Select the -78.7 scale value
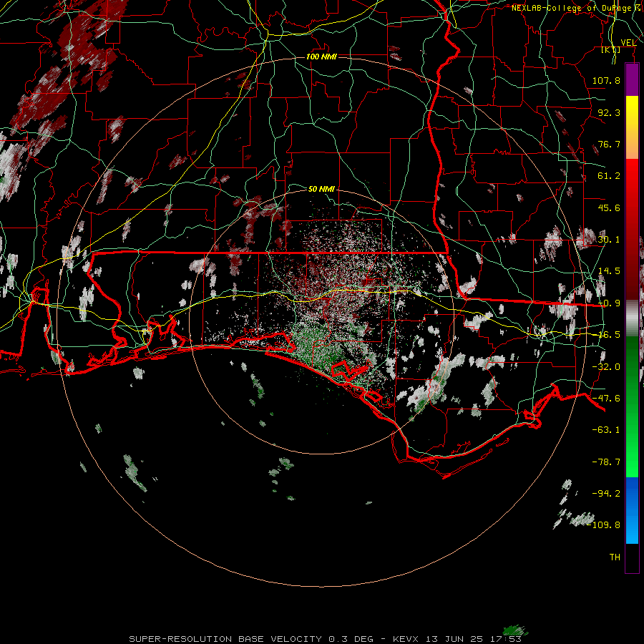 point(606,462)
